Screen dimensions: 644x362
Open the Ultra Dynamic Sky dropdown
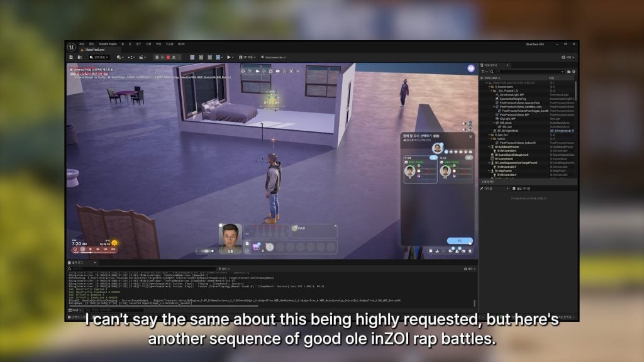(x=272, y=57)
